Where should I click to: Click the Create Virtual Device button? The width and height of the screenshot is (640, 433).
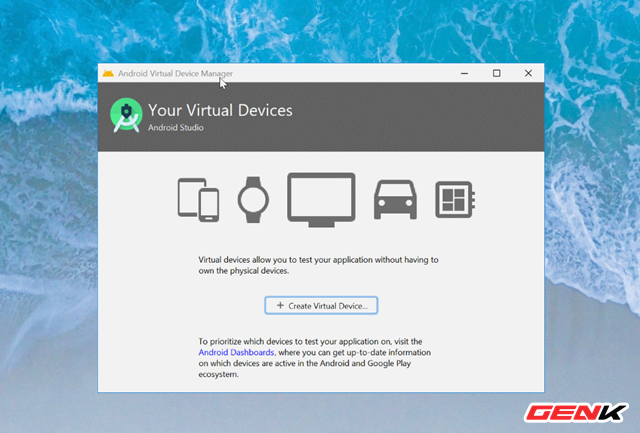(321, 306)
